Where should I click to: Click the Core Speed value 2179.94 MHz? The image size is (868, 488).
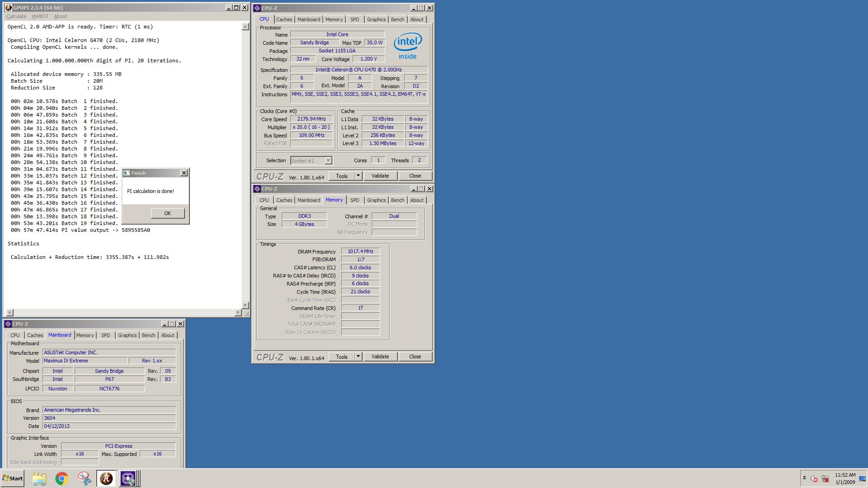coord(311,119)
